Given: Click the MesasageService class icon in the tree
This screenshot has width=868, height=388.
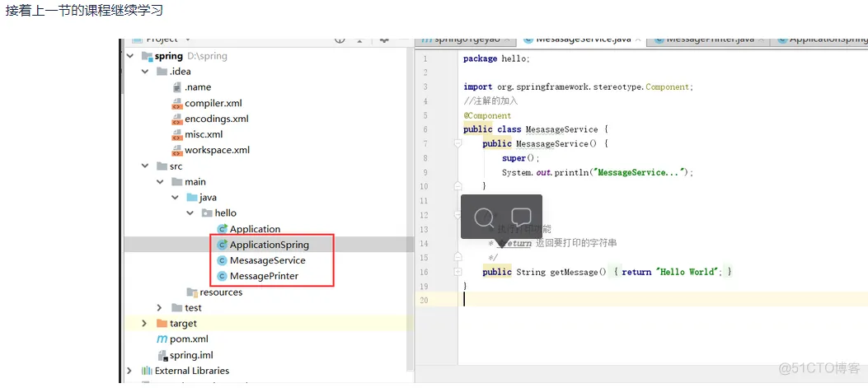Looking at the screenshot, I should tap(223, 260).
